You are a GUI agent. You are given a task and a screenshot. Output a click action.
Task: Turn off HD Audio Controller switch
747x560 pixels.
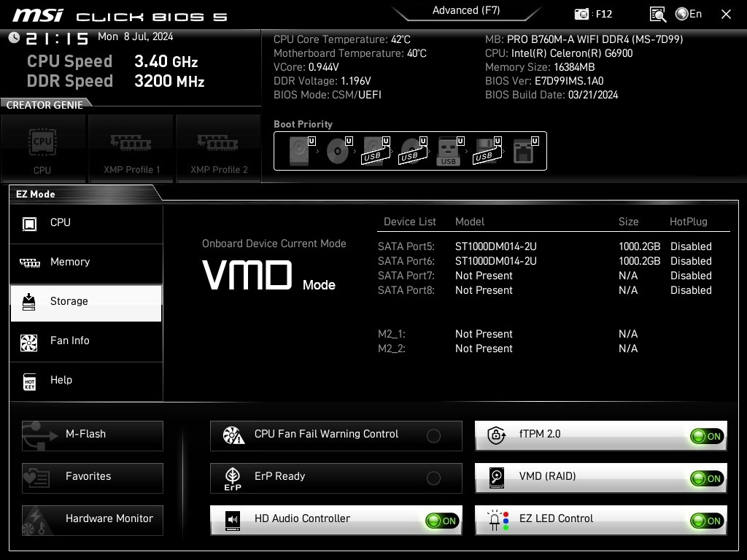click(443, 521)
